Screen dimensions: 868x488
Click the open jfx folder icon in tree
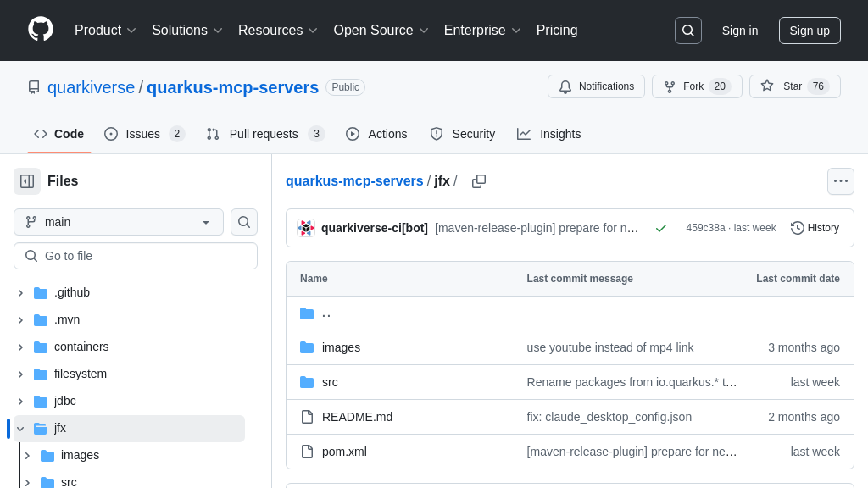[41, 428]
